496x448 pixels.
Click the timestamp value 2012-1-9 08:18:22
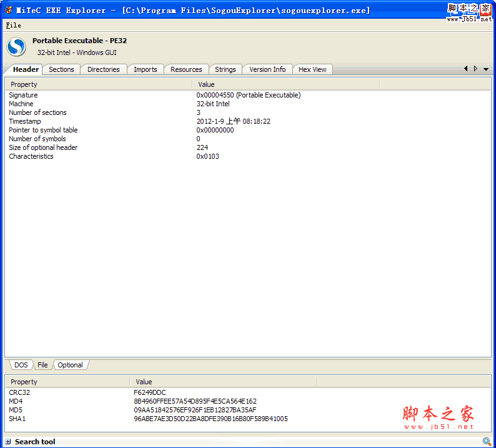[234, 121]
